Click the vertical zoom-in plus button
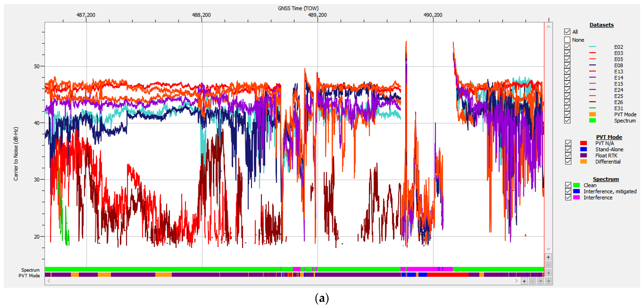This screenshot has height=307, width=644. (x=548, y=257)
